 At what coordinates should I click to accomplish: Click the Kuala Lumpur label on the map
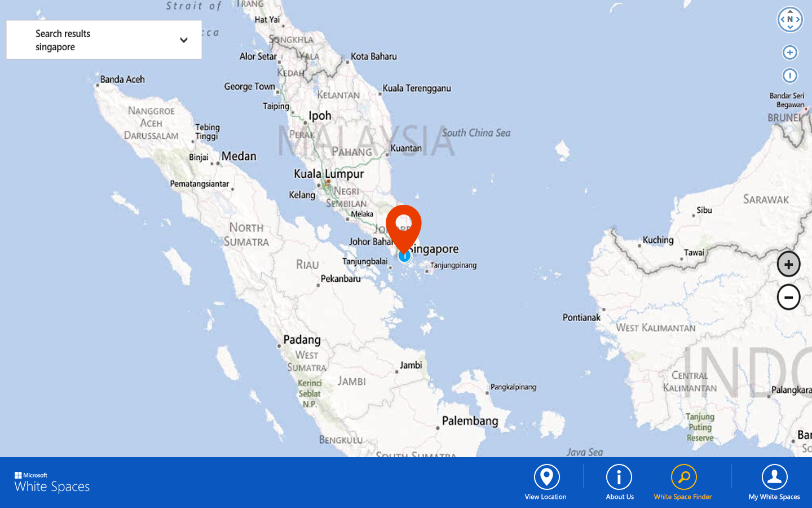pos(329,174)
